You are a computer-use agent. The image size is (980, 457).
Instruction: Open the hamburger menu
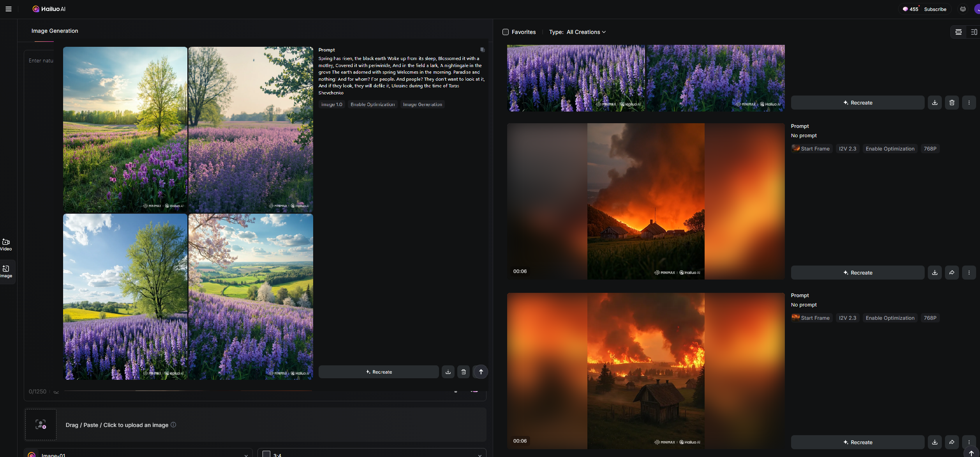click(9, 9)
